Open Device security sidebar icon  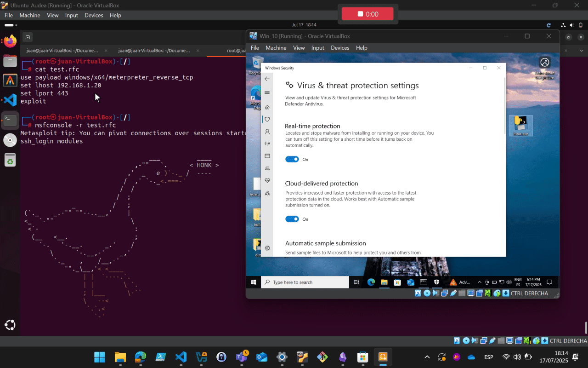(267, 168)
